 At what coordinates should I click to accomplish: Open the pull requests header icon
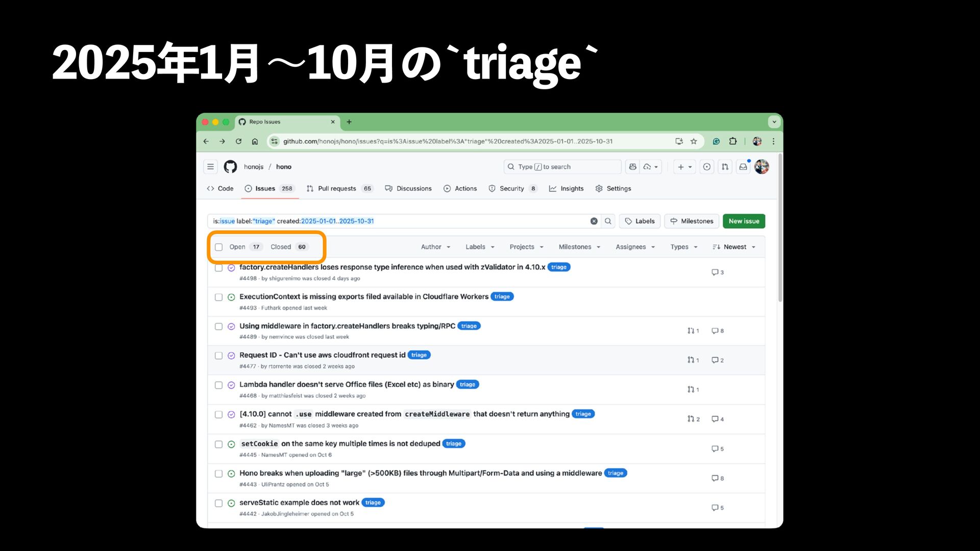point(725,167)
